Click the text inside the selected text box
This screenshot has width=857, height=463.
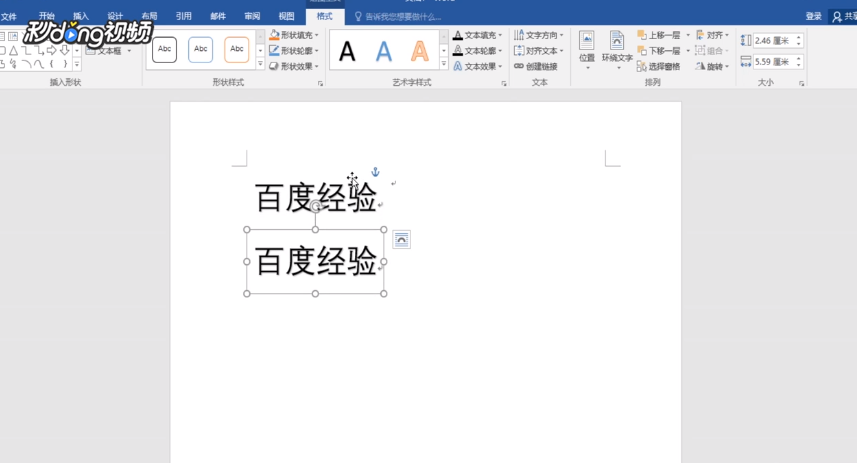point(315,261)
